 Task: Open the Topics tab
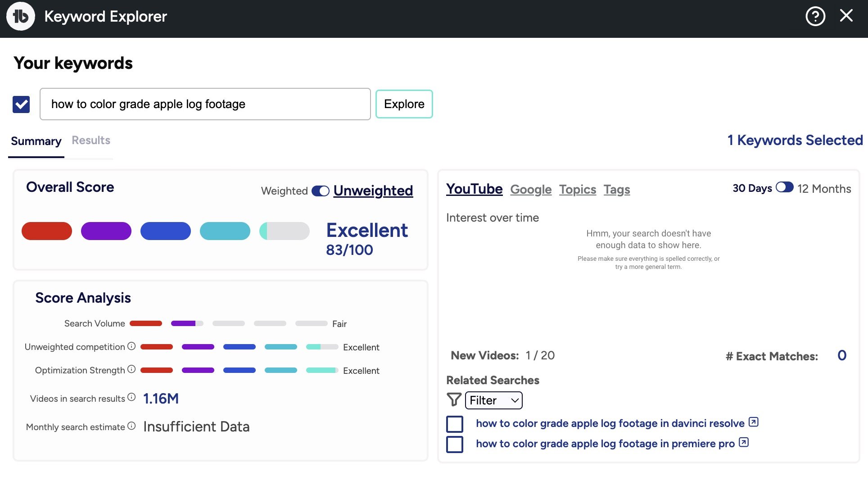[578, 190]
